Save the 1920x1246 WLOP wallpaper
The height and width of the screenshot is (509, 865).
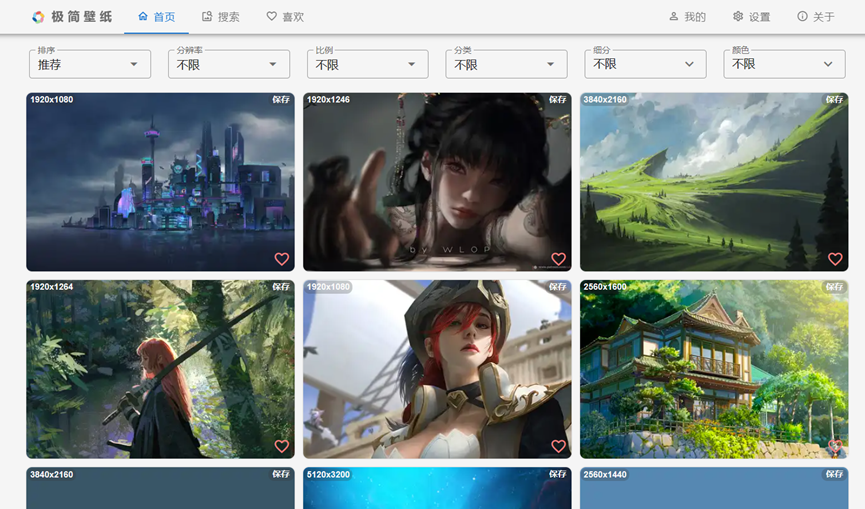tap(558, 100)
